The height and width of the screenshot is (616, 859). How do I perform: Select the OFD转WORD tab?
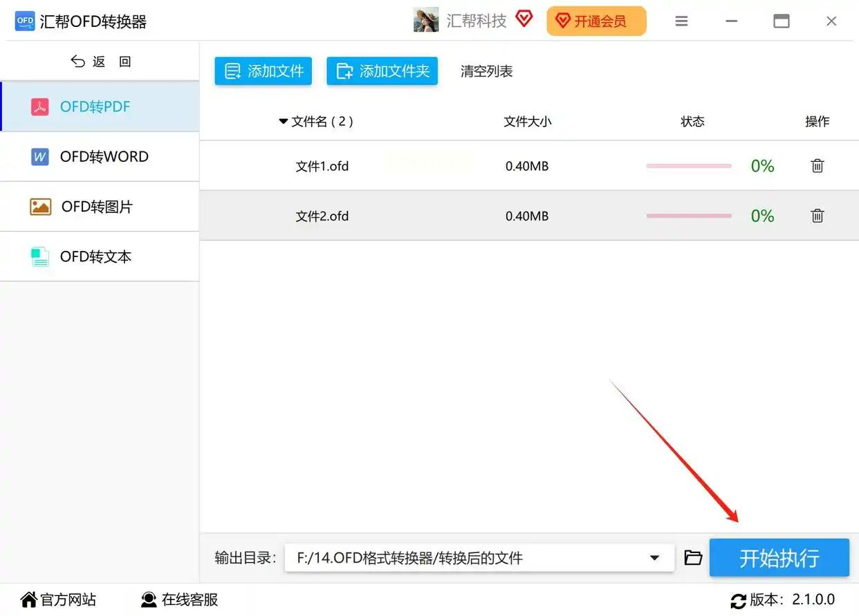point(100,157)
